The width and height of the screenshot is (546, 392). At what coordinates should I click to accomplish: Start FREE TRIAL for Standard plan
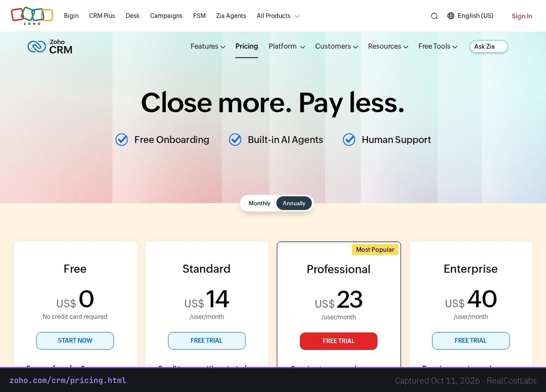click(x=207, y=341)
